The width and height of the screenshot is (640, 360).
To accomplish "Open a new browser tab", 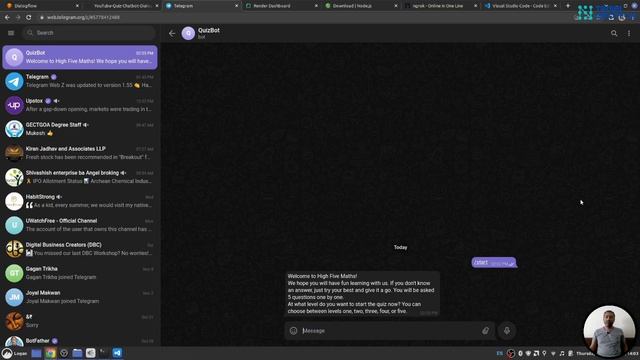I will (x=567, y=6).
